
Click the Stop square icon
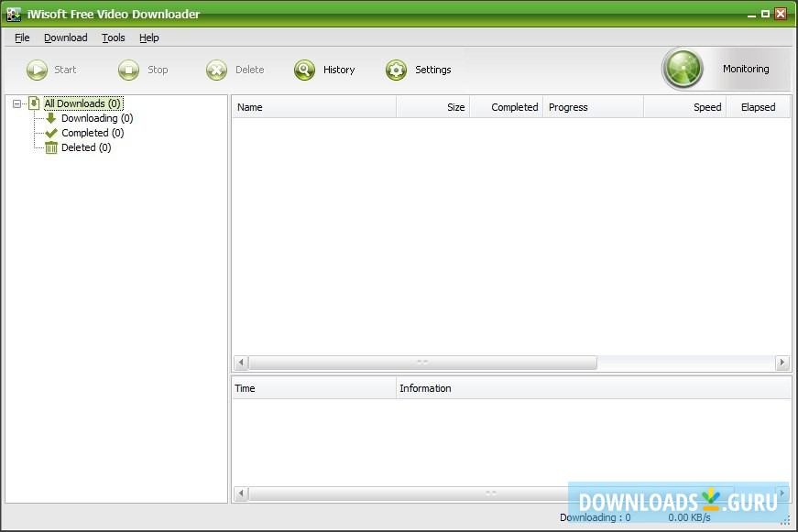coord(128,70)
